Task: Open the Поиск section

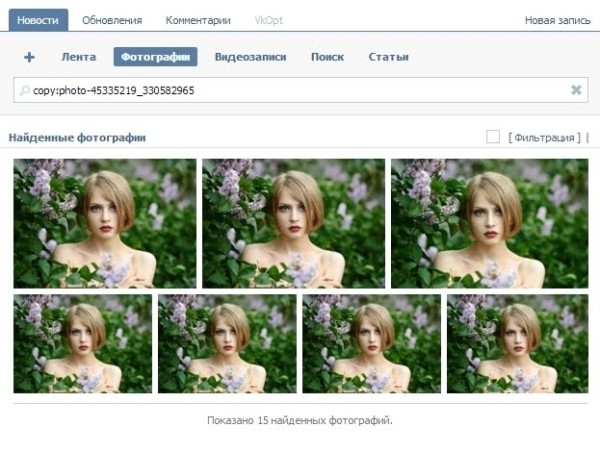Action: point(327,57)
